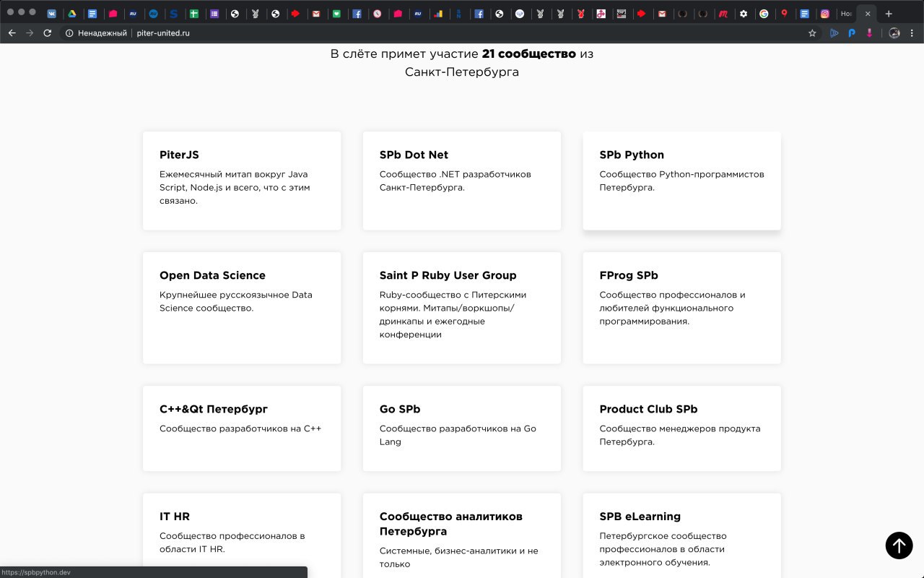The height and width of the screenshot is (578, 924).
Task: Open the Google Drive tab
Action: click(x=72, y=14)
